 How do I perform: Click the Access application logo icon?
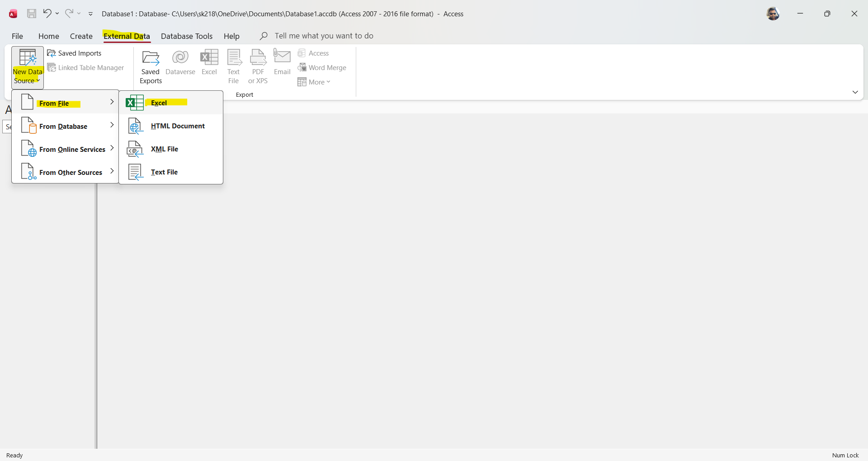(x=13, y=14)
